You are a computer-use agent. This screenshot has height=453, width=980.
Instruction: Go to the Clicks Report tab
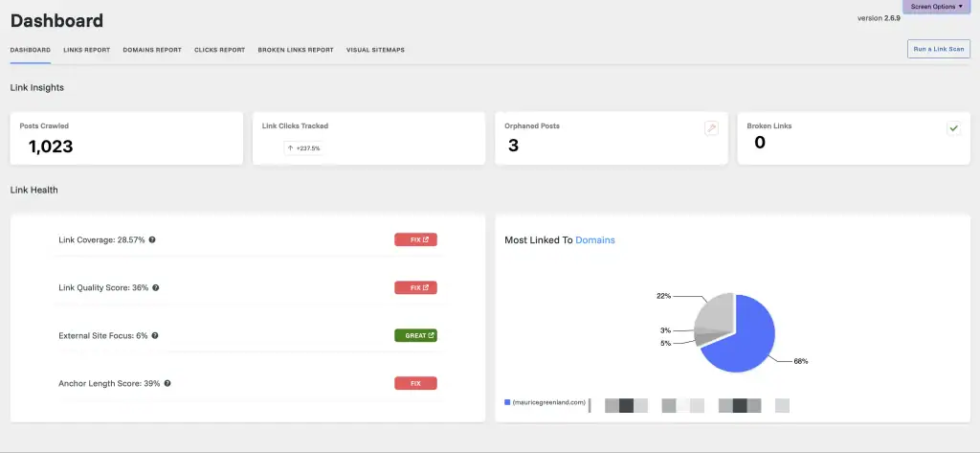pos(219,50)
